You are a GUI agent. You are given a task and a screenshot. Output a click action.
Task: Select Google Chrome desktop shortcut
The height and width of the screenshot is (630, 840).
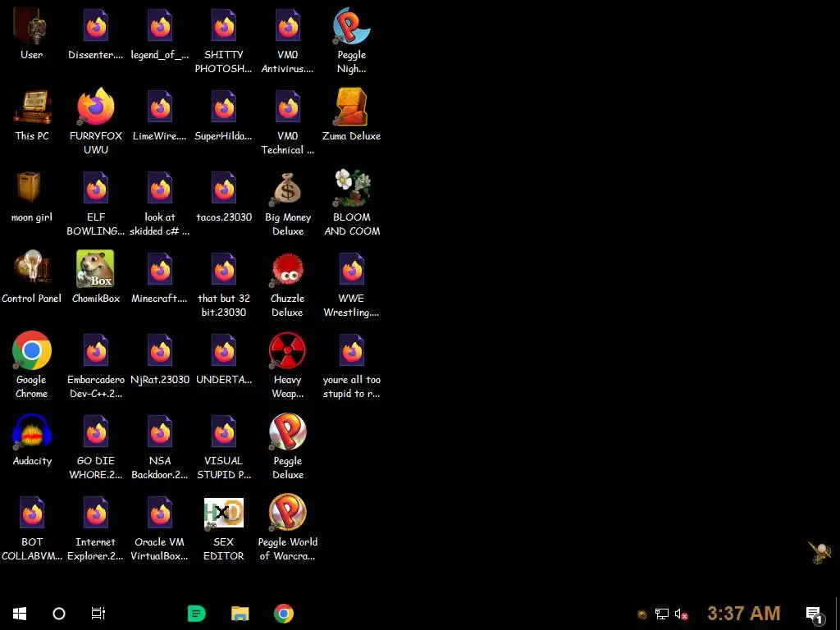click(32, 350)
